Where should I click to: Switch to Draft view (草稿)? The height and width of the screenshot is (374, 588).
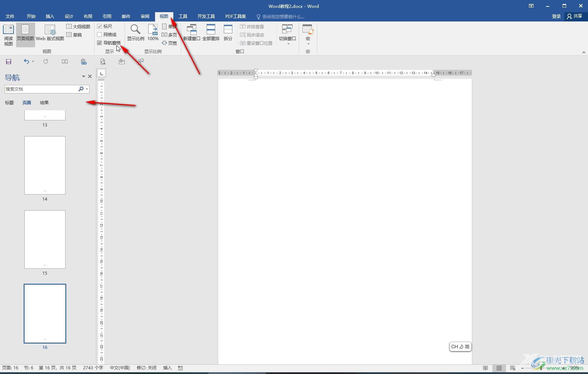coord(74,35)
